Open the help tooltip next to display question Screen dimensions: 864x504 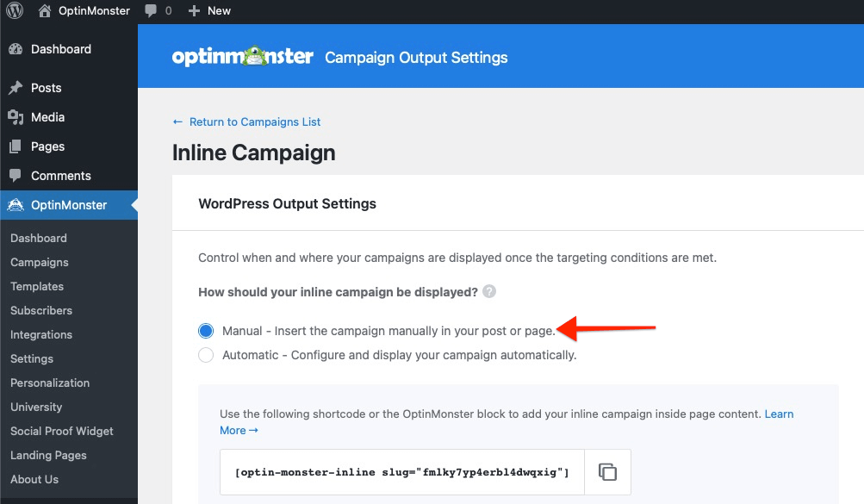click(488, 291)
